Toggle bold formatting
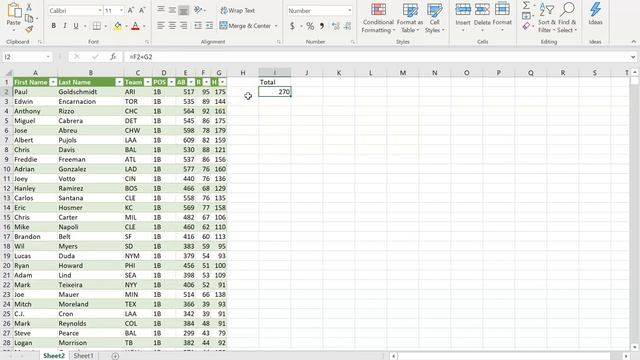The image size is (640, 360). [53, 26]
